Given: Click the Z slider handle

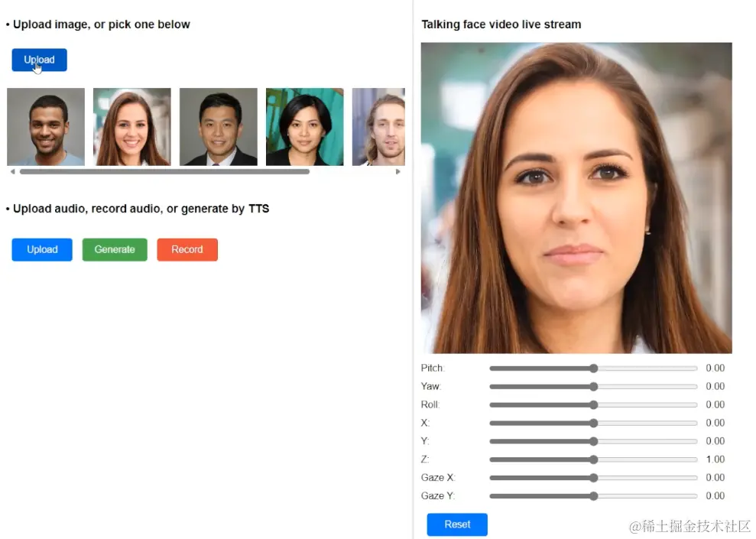Looking at the screenshot, I should click(593, 459).
